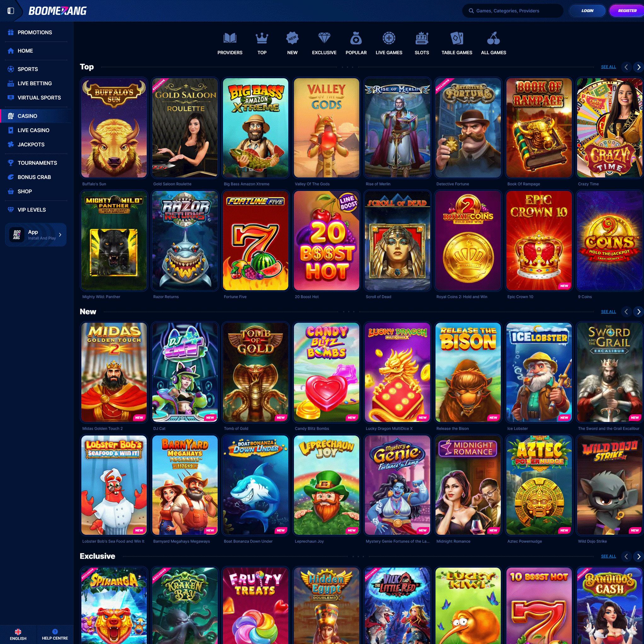The width and height of the screenshot is (644, 644).
Task: Open the Razor Returns shark game tile
Action: (x=185, y=240)
